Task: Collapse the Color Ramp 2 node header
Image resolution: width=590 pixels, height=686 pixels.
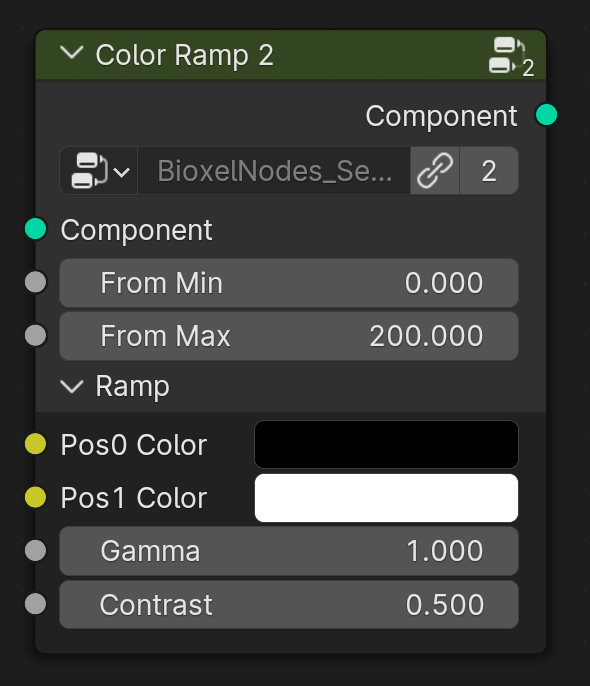Action: tap(72, 54)
